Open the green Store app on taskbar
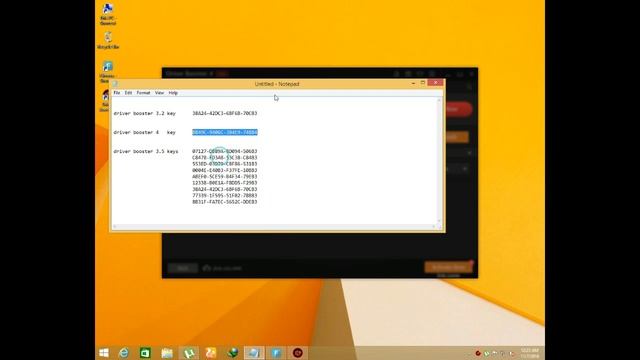The width and height of the screenshot is (640, 360). click(x=145, y=353)
